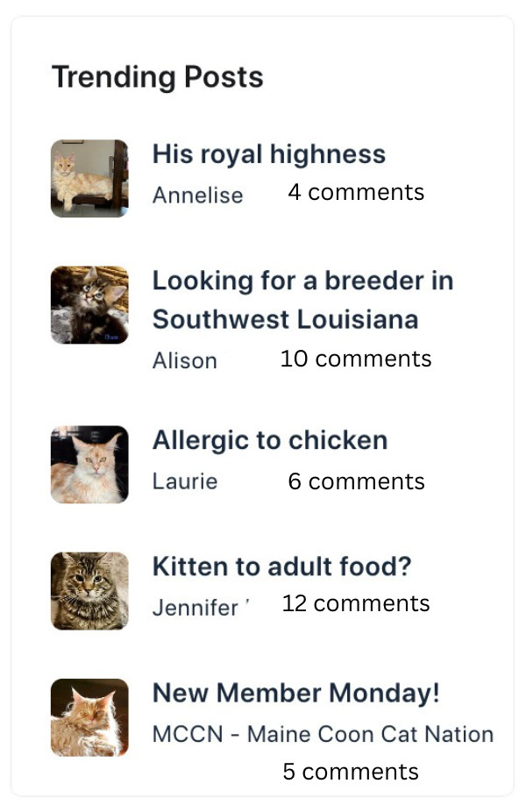Screen dimensions: 526x812
Task: Open MCCN - Maine Coon Cat Nation profile
Action: 323,734
